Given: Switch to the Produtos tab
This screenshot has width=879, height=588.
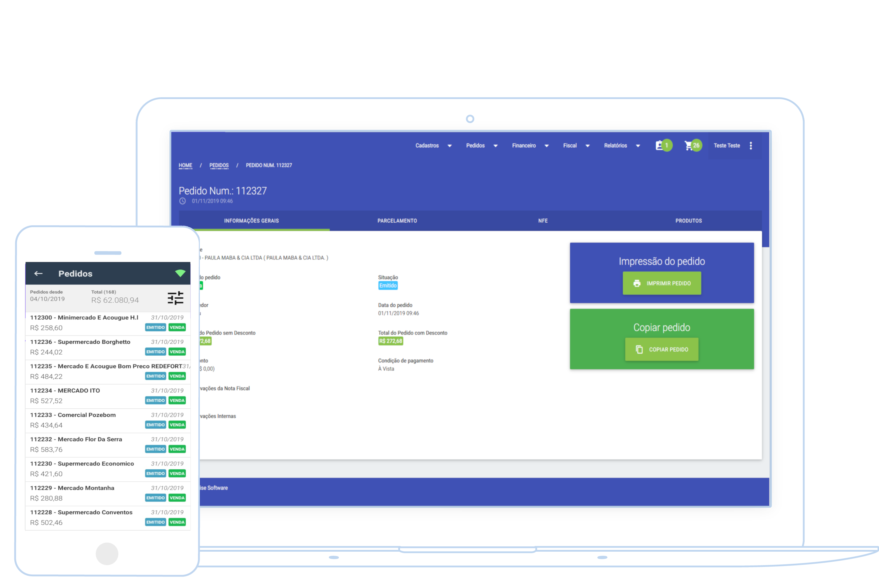Looking at the screenshot, I should [x=689, y=221].
